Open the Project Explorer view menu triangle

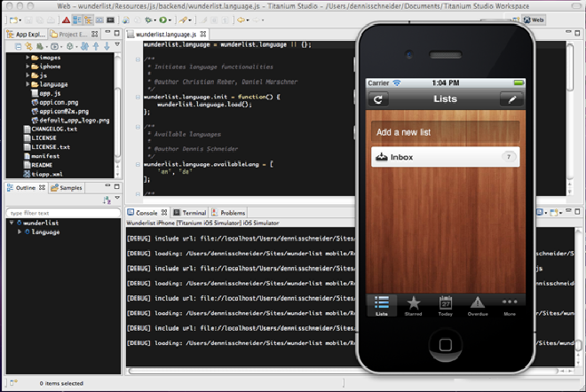117,45
